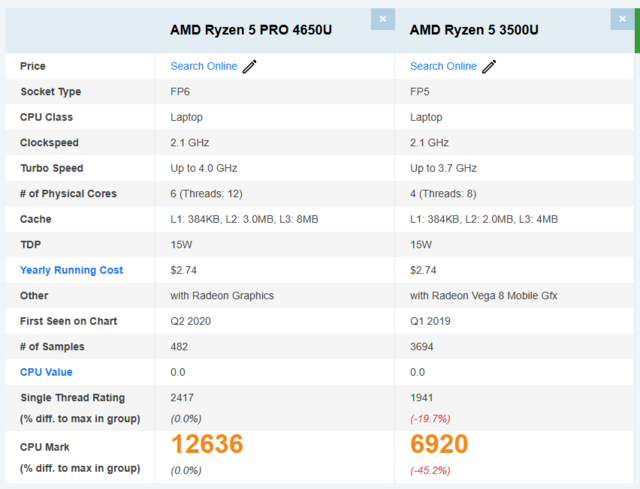Open the Yearly Running Cost link
This screenshot has width=640, height=489.
coord(71,270)
